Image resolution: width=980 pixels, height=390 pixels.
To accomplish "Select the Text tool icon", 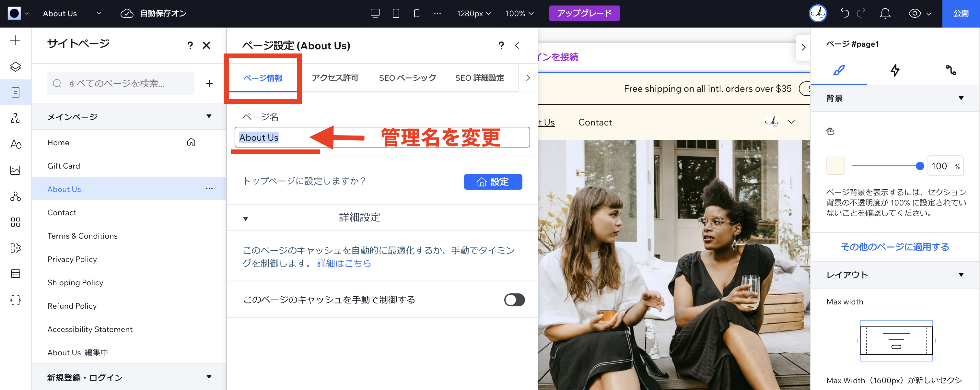I will click(x=15, y=145).
